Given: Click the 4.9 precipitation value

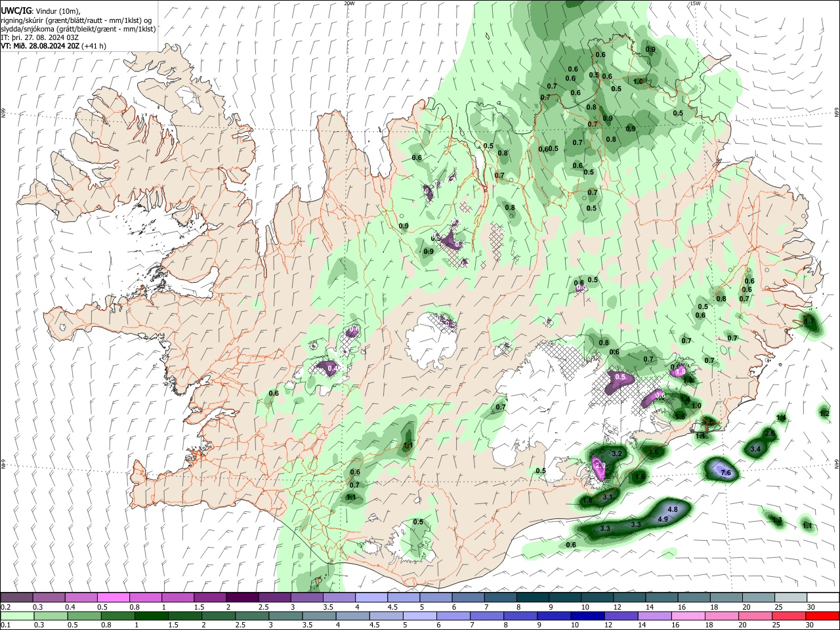Looking at the screenshot, I should 663,519.
